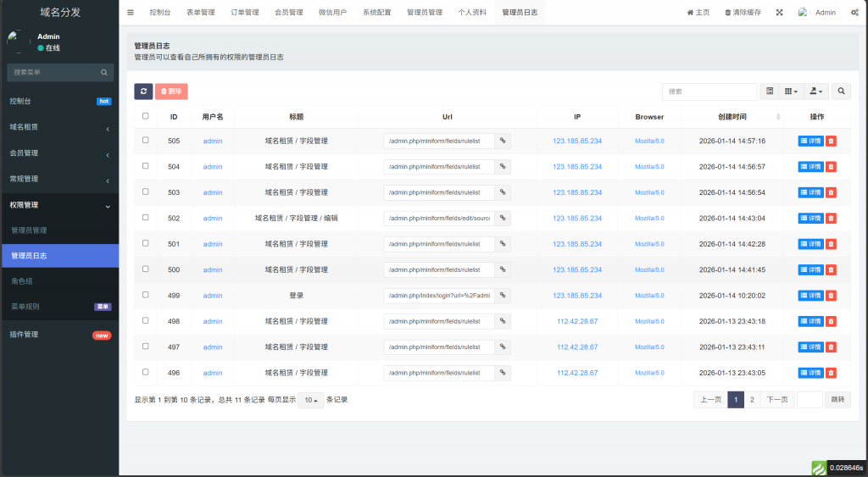The height and width of the screenshot is (477, 868).
Task: Click the 搜索菜单 sidebar search field
Action: (60, 73)
